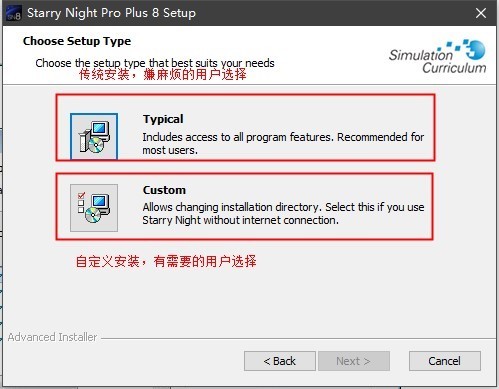The height and width of the screenshot is (389, 499).
Task: Click the red Chinese annotation below Custom
Action: [166, 261]
